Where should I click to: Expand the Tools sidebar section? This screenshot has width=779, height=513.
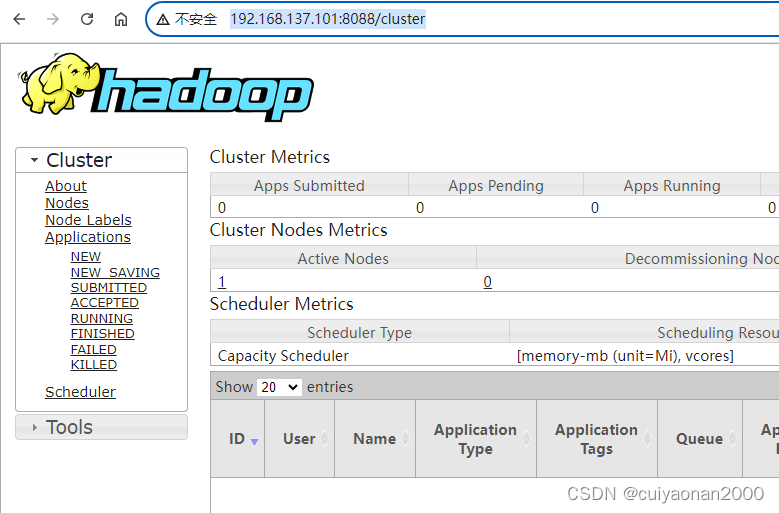[x=101, y=427]
